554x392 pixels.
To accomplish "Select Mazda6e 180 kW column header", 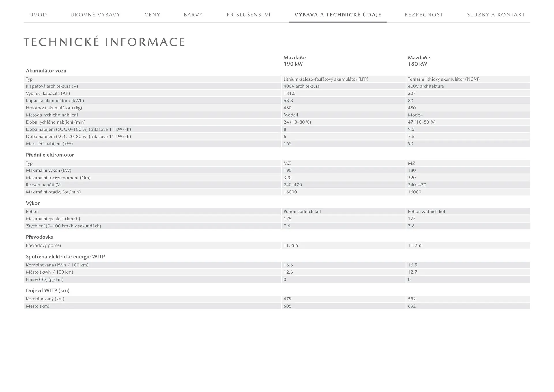I will point(419,61).
